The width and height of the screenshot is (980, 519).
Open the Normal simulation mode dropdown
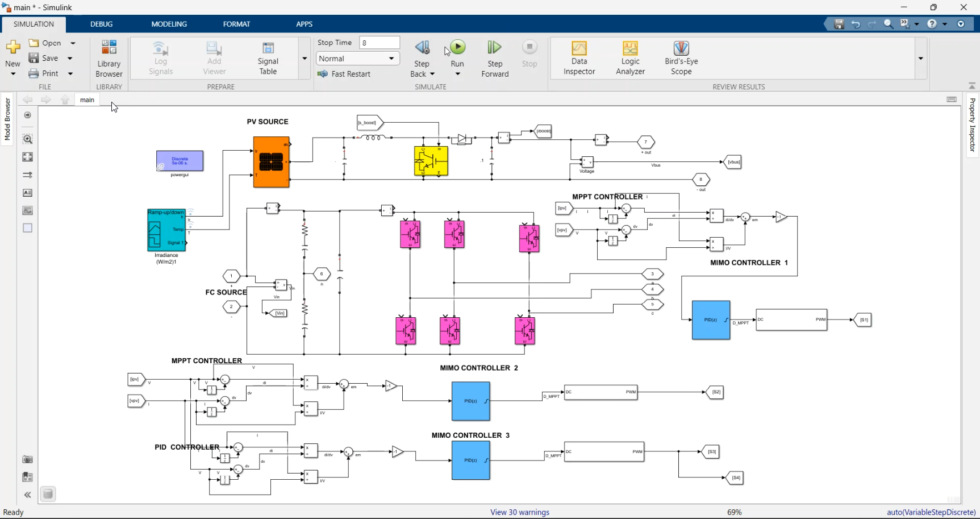click(358, 59)
